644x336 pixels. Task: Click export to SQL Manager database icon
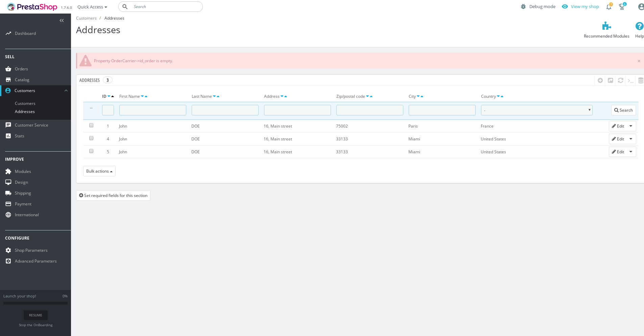[641, 80]
